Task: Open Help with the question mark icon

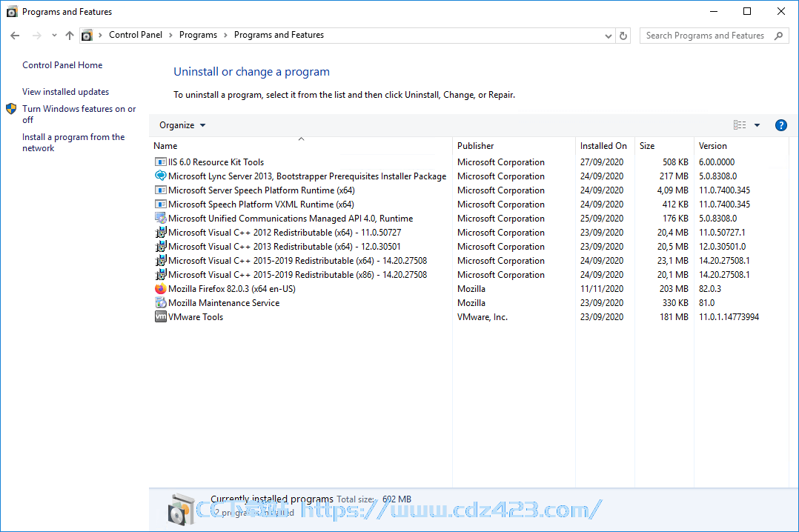Action: (780, 125)
